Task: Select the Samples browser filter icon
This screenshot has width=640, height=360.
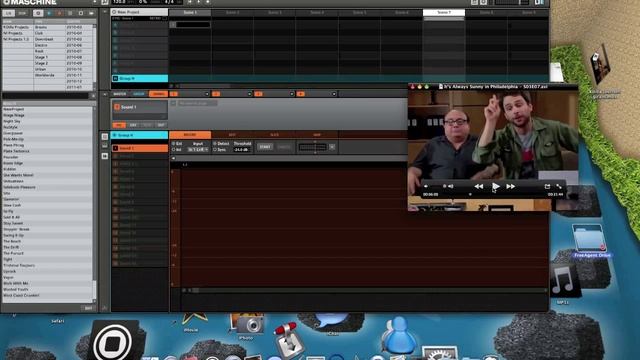Action: pyautogui.click(x=91, y=13)
